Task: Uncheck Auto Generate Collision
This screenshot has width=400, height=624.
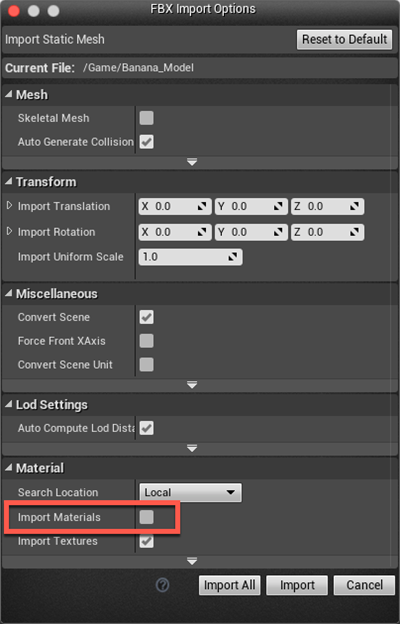Action: [x=146, y=142]
